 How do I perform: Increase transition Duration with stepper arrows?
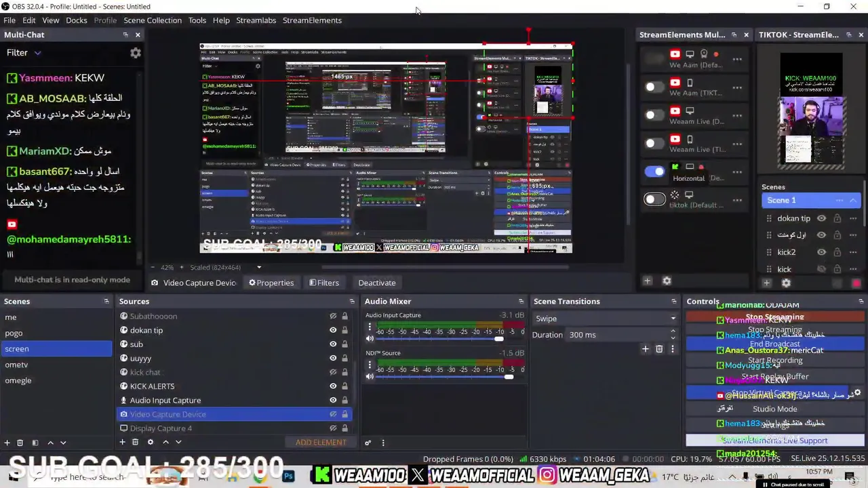(x=673, y=331)
